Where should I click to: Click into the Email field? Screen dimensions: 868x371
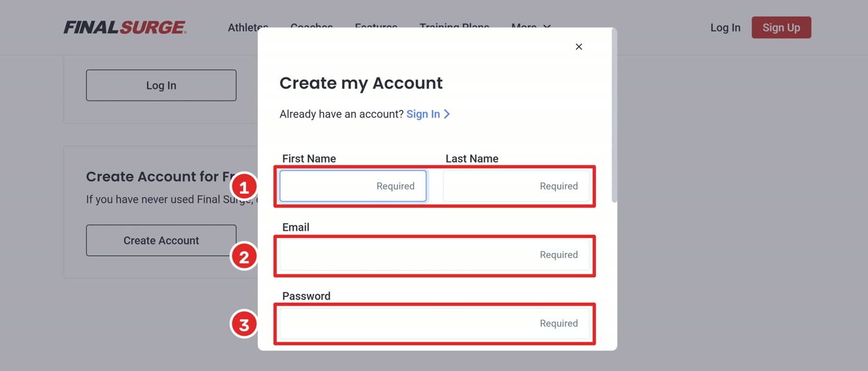(435, 255)
